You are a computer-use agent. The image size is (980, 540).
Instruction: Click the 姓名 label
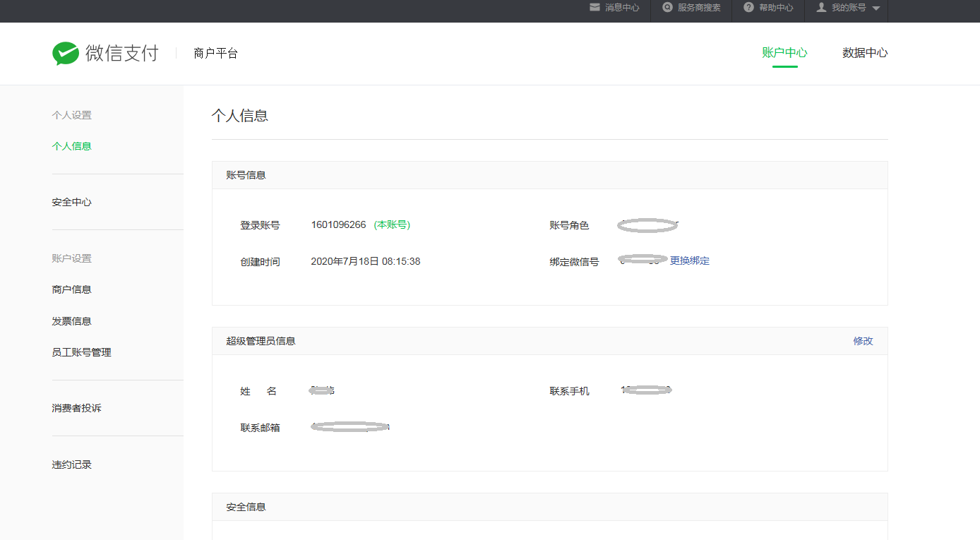[x=258, y=391]
